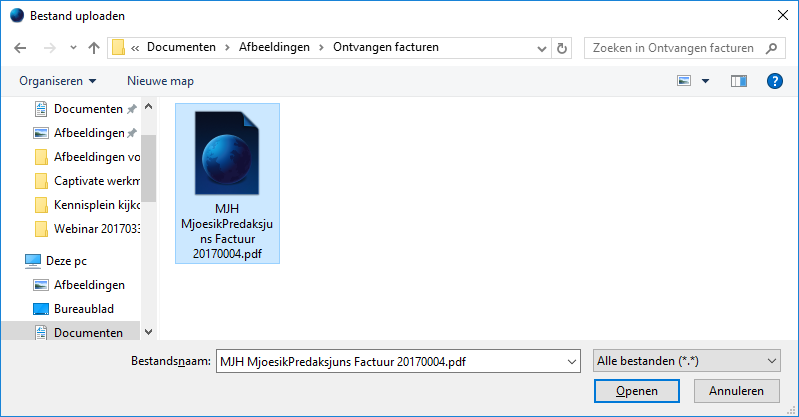
Task: Click folder icon in address bar
Action: pos(118,47)
